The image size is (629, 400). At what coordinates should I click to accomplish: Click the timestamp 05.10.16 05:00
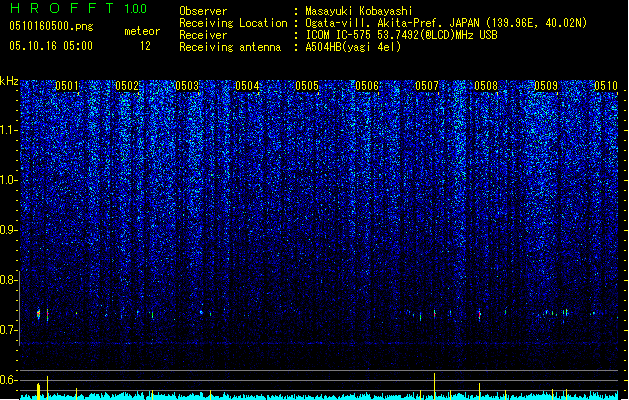click(51, 46)
